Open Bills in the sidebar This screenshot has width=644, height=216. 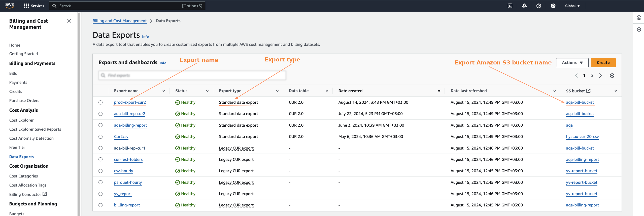coord(13,73)
